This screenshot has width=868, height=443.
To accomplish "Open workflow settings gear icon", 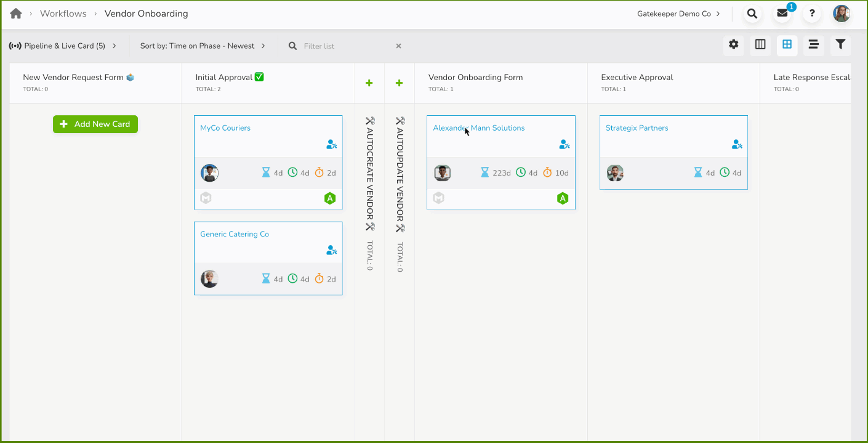I will tap(733, 44).
